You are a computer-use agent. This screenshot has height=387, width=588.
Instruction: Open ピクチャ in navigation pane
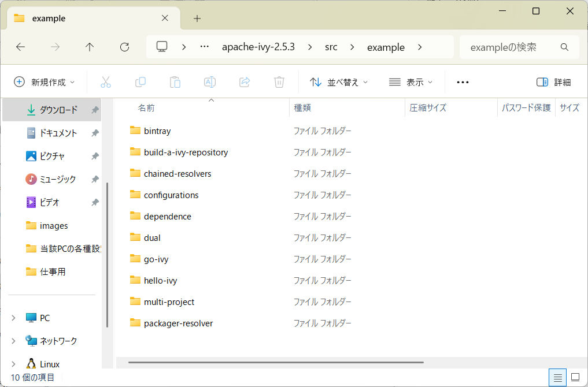point(52,156)
